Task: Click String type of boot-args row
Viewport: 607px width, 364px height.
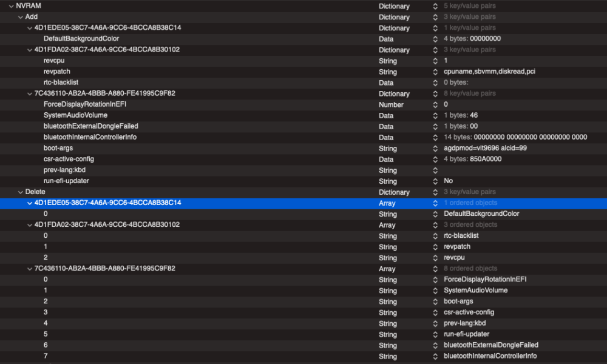Action: point(387,149)
